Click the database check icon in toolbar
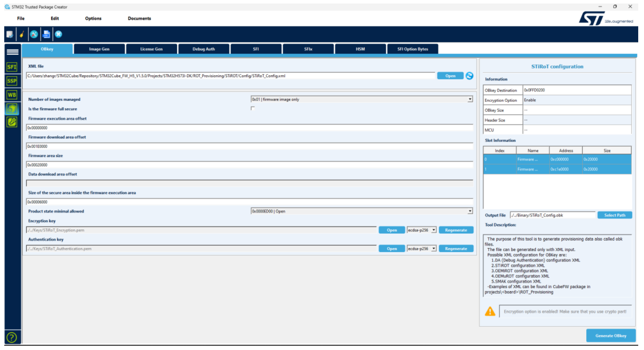Viewport: 644px width, 350px height. pyautogui.click(x=10, y=34)
